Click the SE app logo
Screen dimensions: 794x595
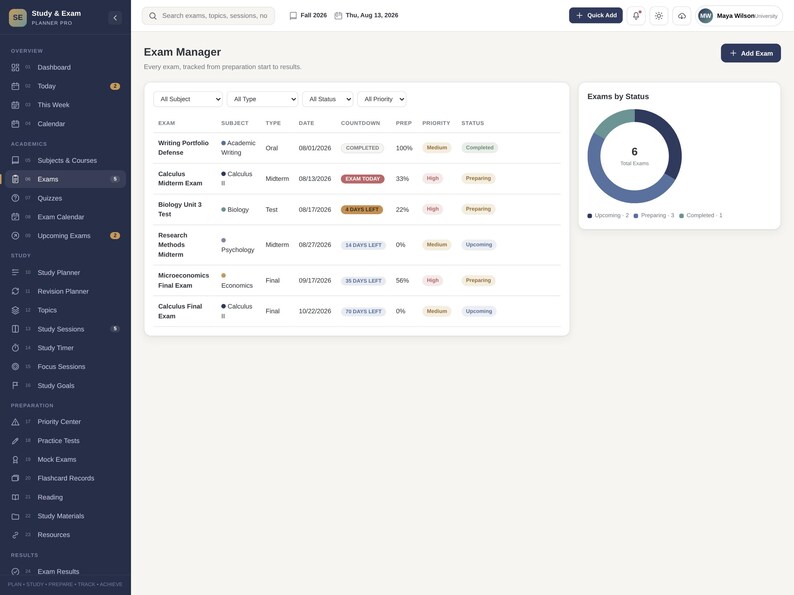point(18,18)
